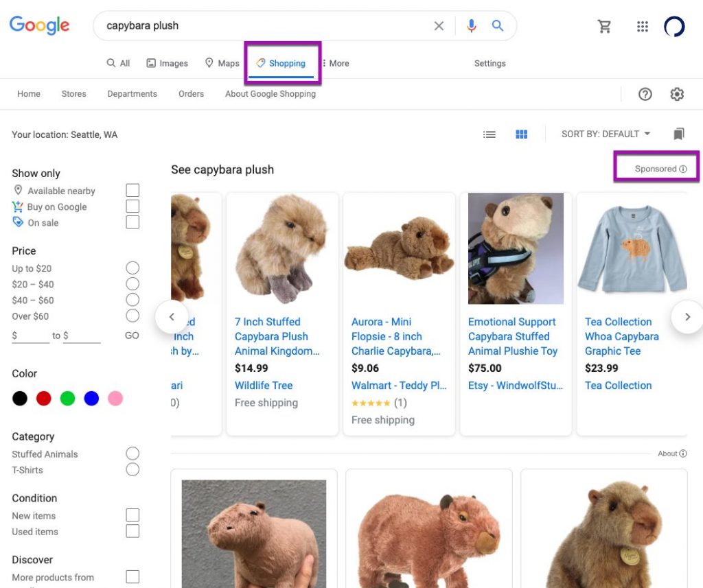The image size is (703, 588).
Task: Open help via the question mark icon
Action: (645, 94)
